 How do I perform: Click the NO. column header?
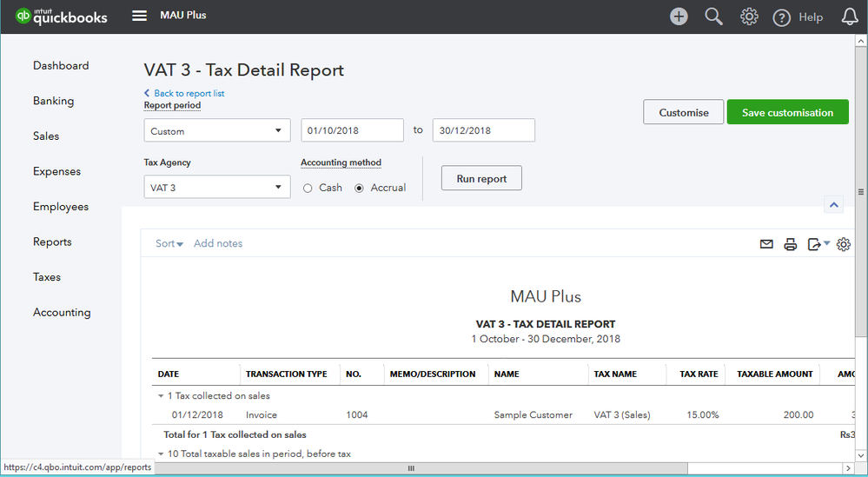tap(353, 374)
